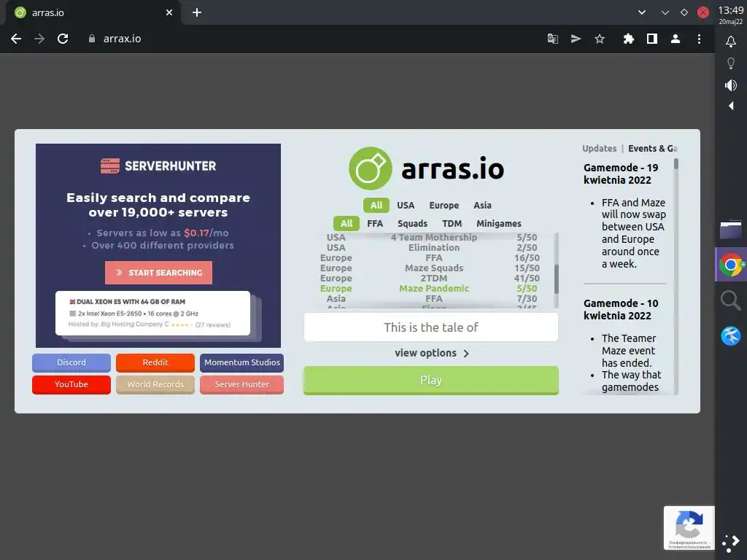Click the share/send icon in the address bar

[576, 39]
